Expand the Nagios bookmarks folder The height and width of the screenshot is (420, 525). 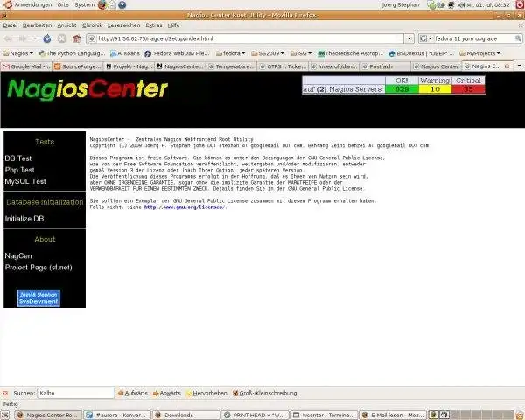18,53
